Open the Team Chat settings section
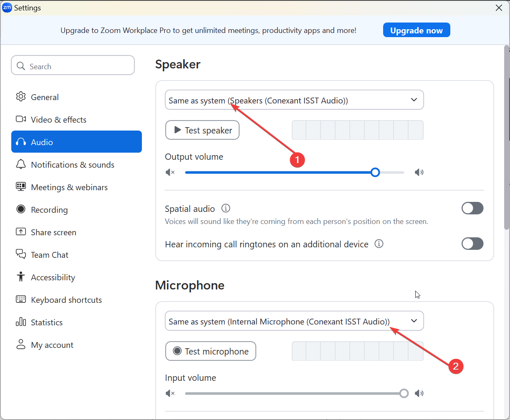This screenshot has width=510, height=420. 49,255
